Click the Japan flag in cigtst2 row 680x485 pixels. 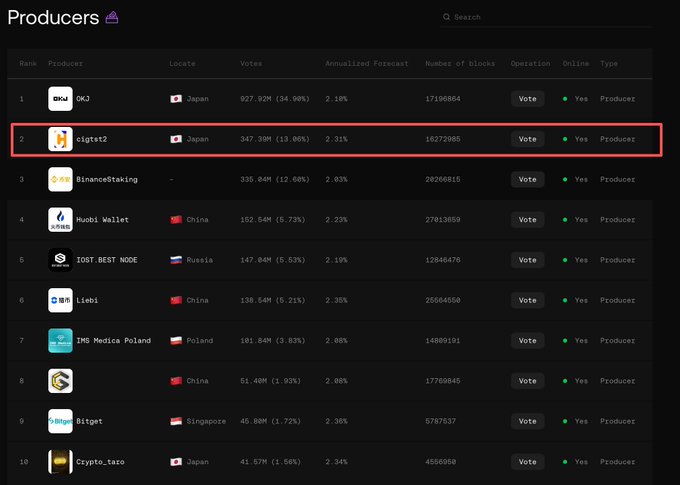click(176, 139)
